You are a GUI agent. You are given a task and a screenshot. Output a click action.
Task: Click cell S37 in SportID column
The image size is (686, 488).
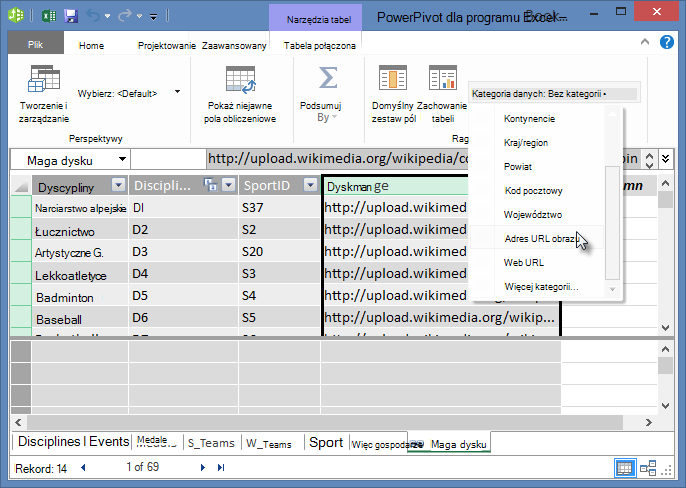280,207
